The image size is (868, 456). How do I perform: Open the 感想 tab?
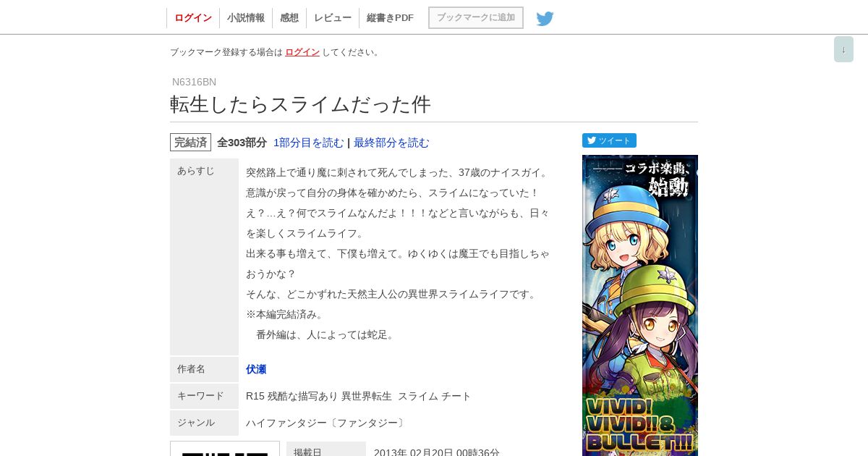click(289, 18)
